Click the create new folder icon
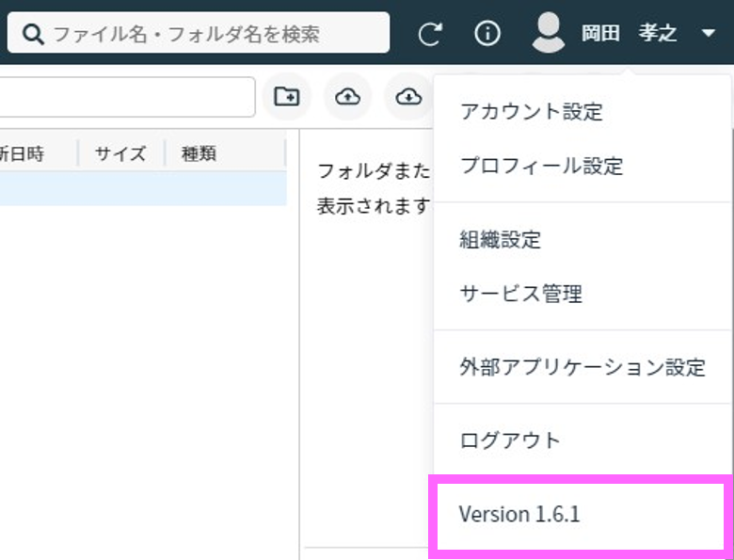The width and height of the screenshot is (734, 560). point(286,96)
